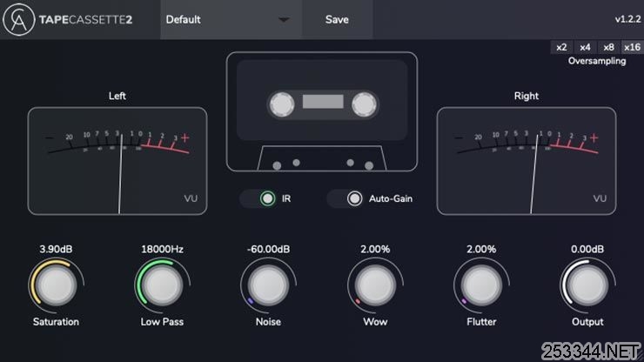
Task: Click the red plus on Right meter
Action: click(x=594, y=138)
